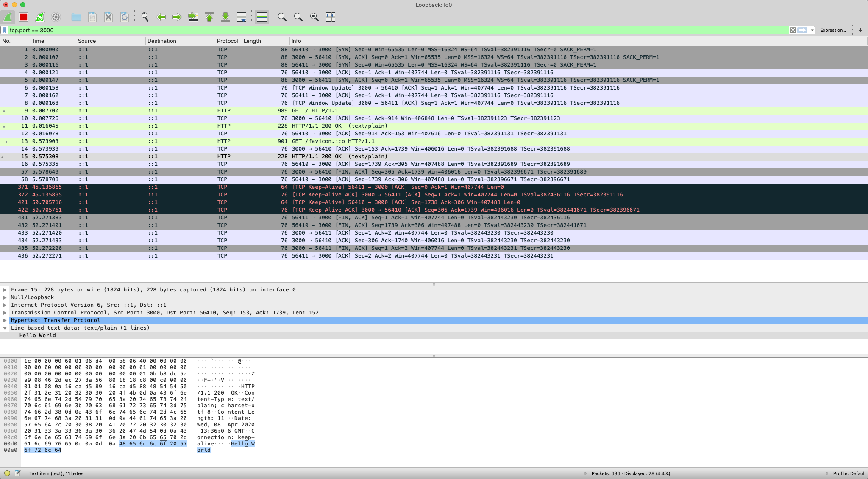868x479 pixels.
Task: Open the recent filters dropdown arrow
Action: (812, 30)
